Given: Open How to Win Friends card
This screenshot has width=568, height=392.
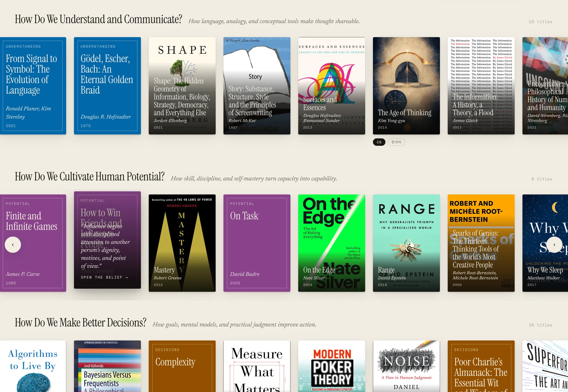Looking at the screenshot, I should click(x=107, y=240).
